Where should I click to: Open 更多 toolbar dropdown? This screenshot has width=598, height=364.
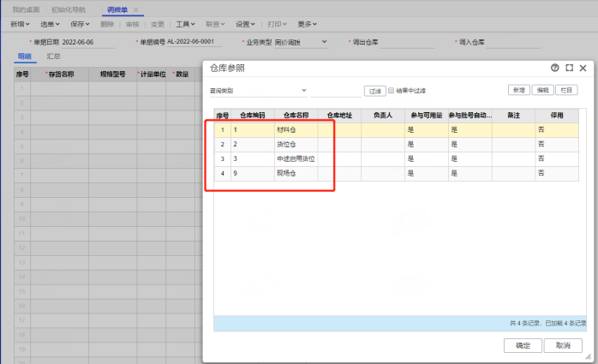pyautogui.click(x=307, y=24)
